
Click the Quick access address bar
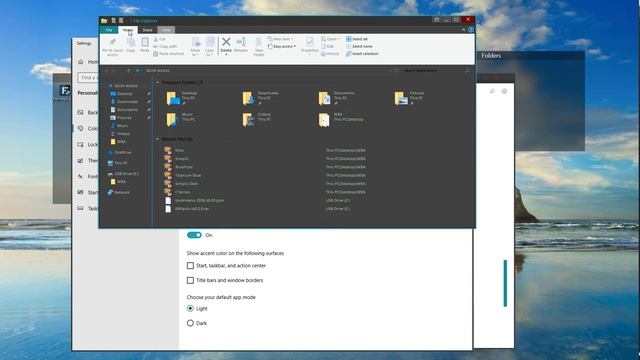(x=265, y=71)
